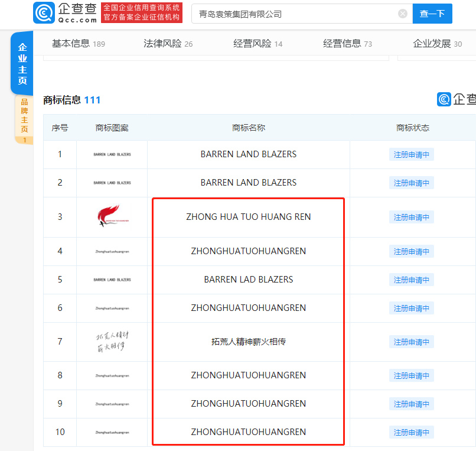Open trademark thumbnail in row 8
The height and width of the screenshot is (451, 476).
pyautogui.click(x=112, y=375)
